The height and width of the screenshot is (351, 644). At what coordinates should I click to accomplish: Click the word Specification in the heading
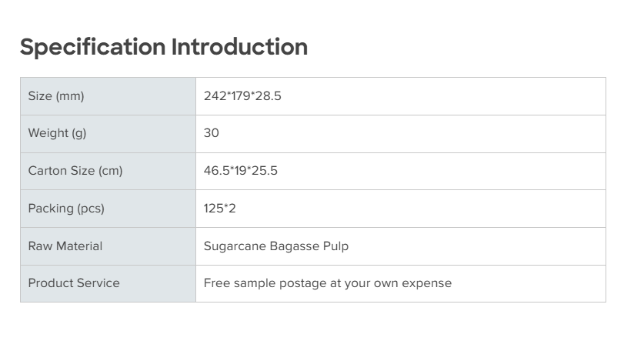click(93, 47)
